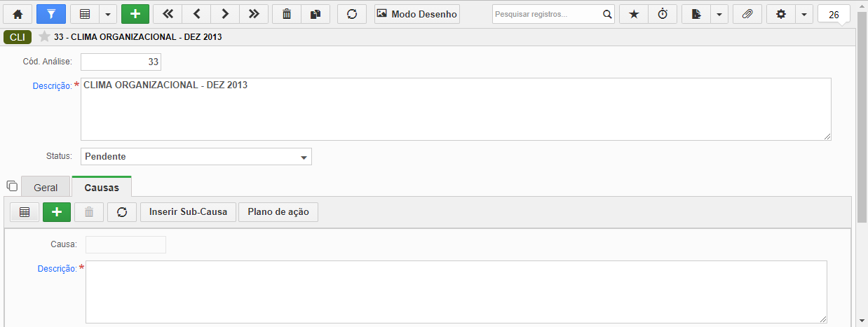Image resolution: width=868 pixels, height=327 pixels.
Task: Click the vertical page scrollbar
Action: point(862,126)
